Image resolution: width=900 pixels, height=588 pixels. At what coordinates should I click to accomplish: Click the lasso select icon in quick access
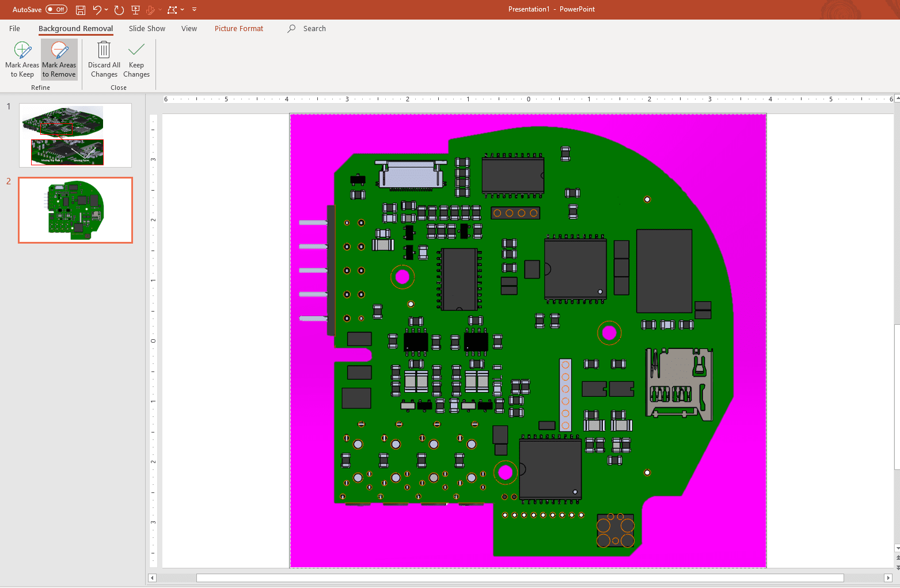click(172, 10)
